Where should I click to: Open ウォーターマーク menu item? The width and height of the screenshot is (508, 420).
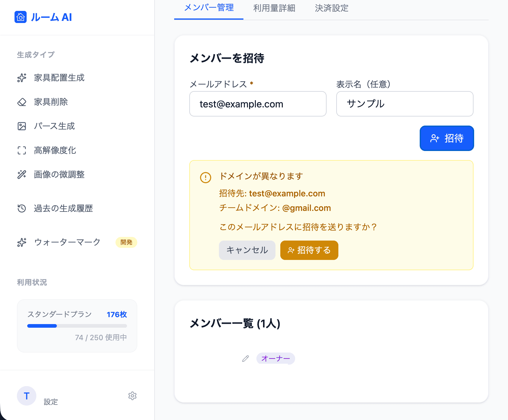[x=67, y=242]
